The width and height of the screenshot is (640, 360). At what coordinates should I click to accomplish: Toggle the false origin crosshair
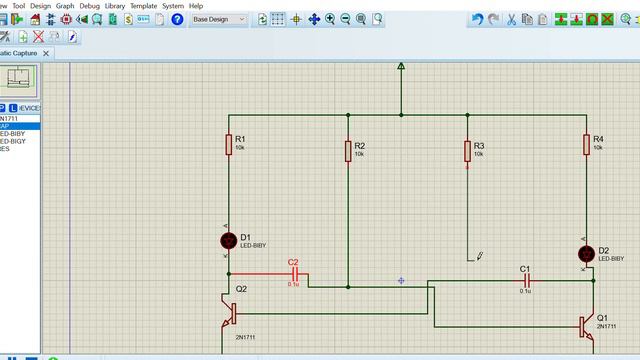(296, 19)
